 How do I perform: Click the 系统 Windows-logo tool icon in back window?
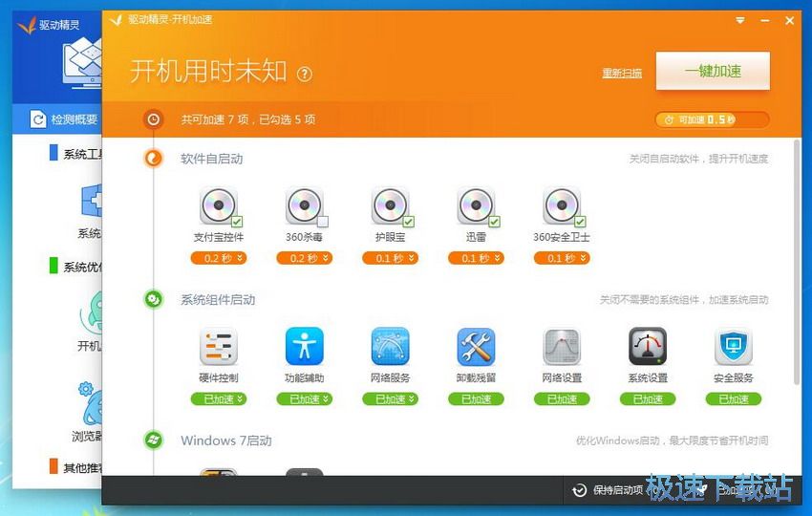[92, 201]
